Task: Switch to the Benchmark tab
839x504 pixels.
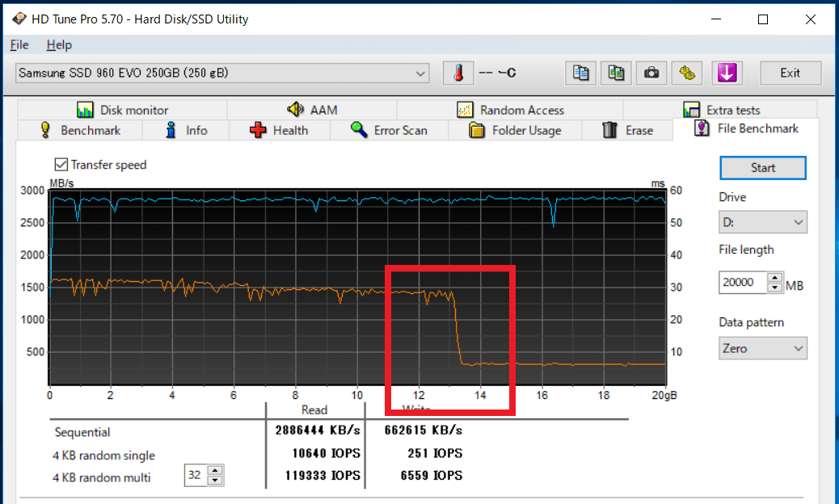Action: [x=80, y=130]
